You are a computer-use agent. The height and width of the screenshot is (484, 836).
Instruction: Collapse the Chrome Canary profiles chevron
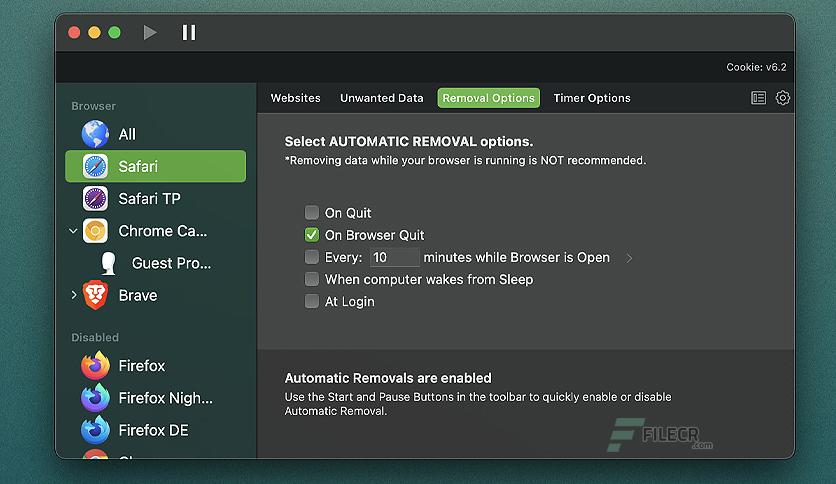[x=74, y=231]
